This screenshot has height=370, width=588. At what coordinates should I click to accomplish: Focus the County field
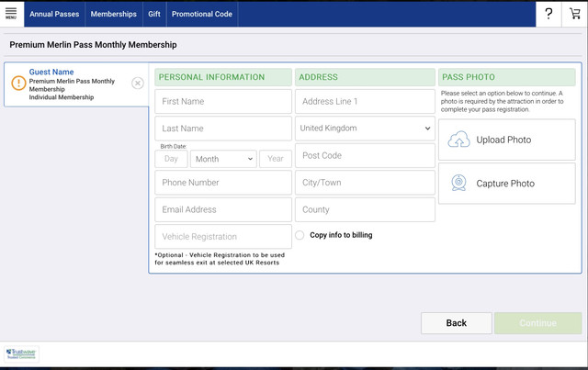click(365, 209)
